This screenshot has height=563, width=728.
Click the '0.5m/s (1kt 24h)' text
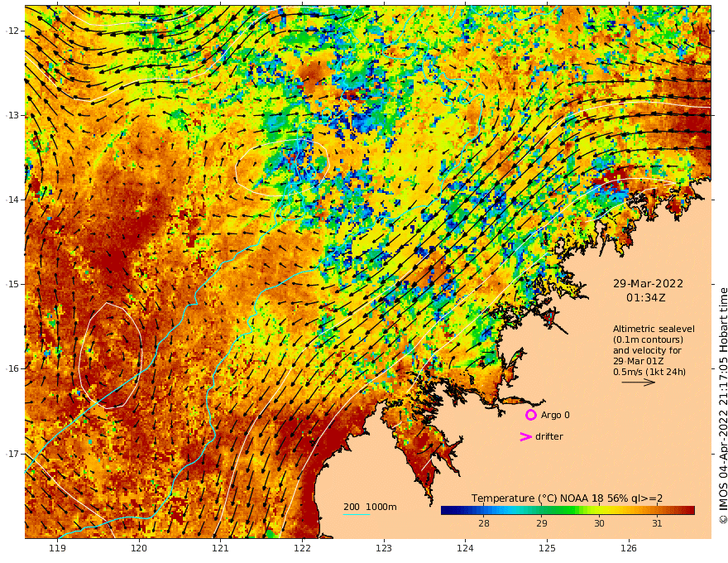coord(649,372)
